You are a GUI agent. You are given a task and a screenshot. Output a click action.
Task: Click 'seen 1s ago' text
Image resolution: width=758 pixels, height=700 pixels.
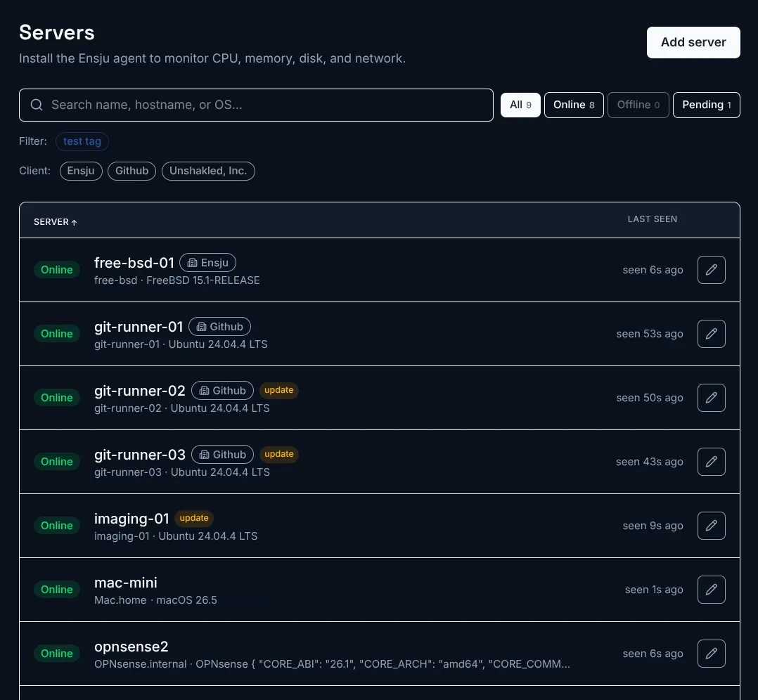click(654, 590)
